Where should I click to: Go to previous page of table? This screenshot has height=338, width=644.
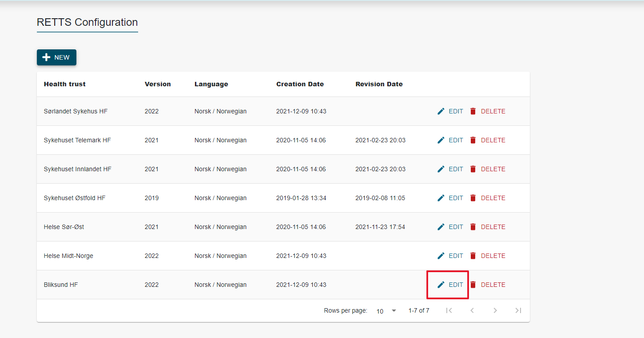point(472,310)
